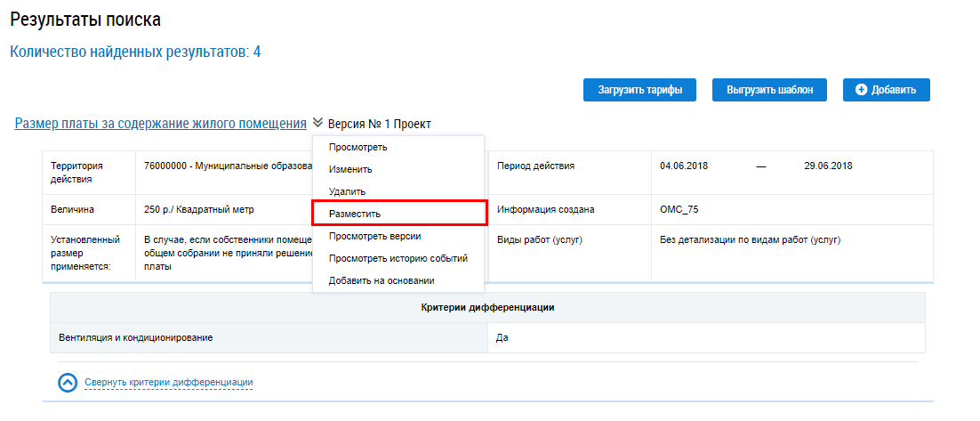Select Просмотреть историю событий menu entry

[398, 258]
